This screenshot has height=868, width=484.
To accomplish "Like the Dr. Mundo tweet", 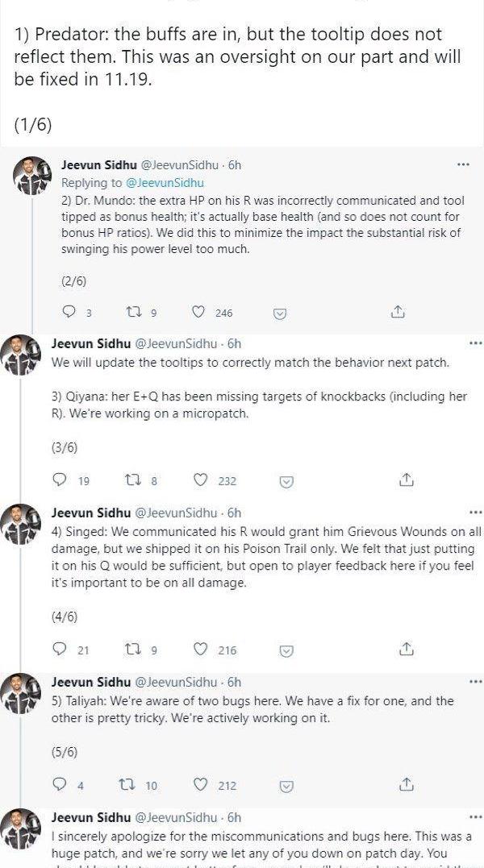I will (198, 313).
